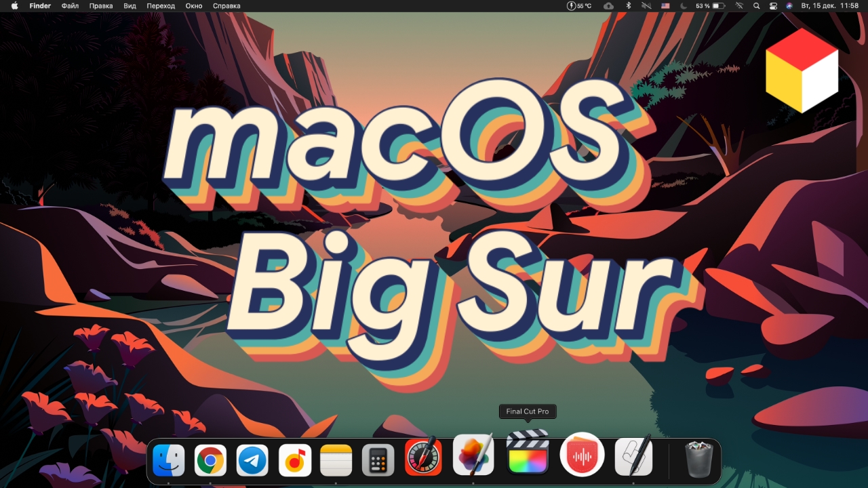Image resolution: width=868 pixels, height=488 pixels.
Task: Click the cloud upload status icon
Action: click(608, 5)
